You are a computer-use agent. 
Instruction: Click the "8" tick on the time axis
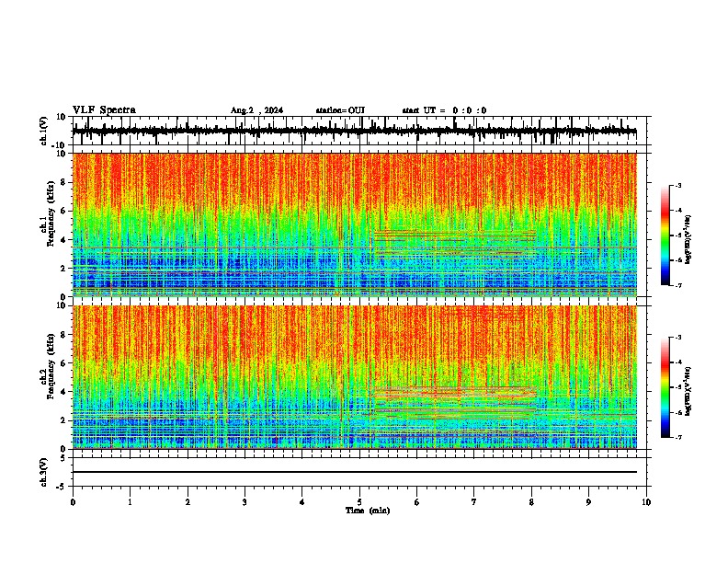[x=531, y=502]
